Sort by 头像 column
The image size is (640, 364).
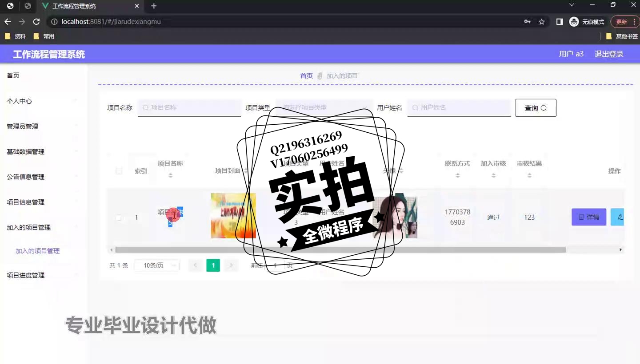pyautogui.click(x=401, y=171)
